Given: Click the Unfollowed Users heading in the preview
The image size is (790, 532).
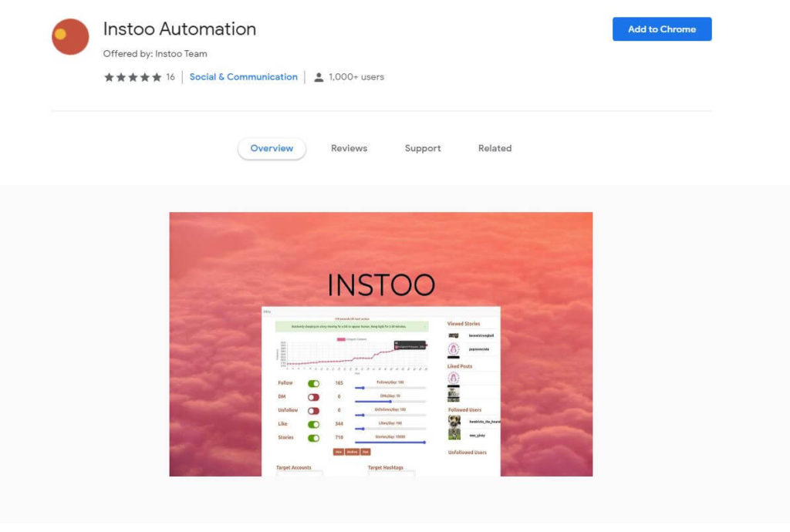Looking at the screenshot, I should click(467, 453).
